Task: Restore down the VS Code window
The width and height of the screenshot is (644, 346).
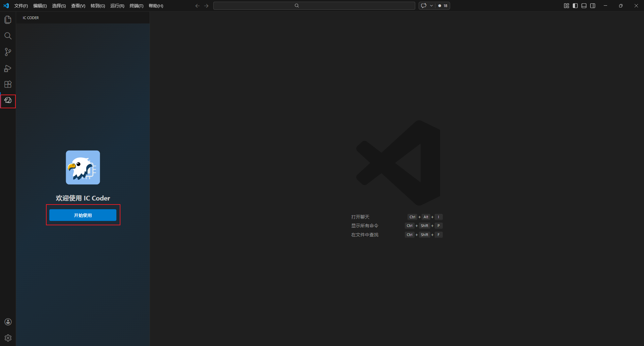Action: point(621,6)
